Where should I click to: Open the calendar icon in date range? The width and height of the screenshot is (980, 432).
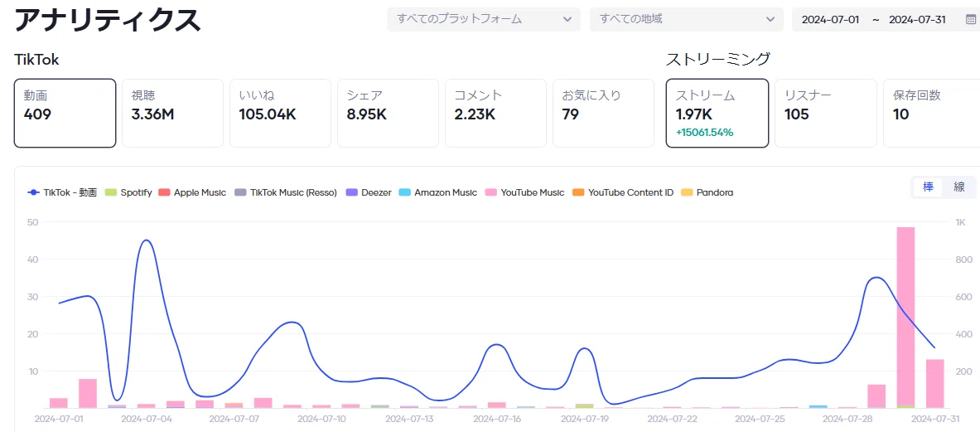pos(970,19)
